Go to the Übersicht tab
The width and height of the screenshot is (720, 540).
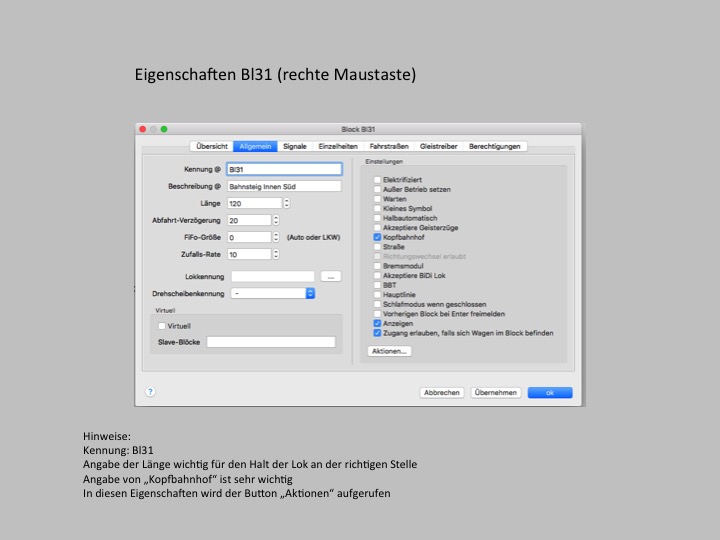tap(212, 146)
